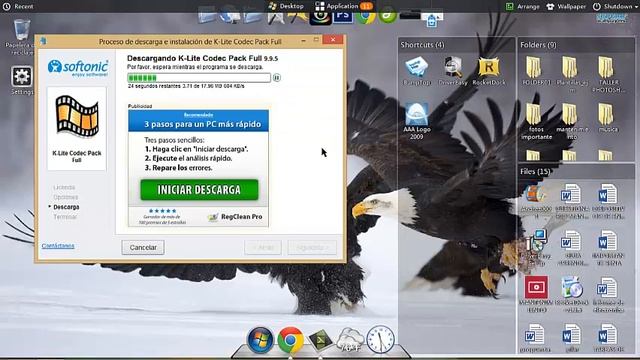This screenshot has height=360, width=640.
Task: Open the 'musica' folder
Action: [608, 118]
